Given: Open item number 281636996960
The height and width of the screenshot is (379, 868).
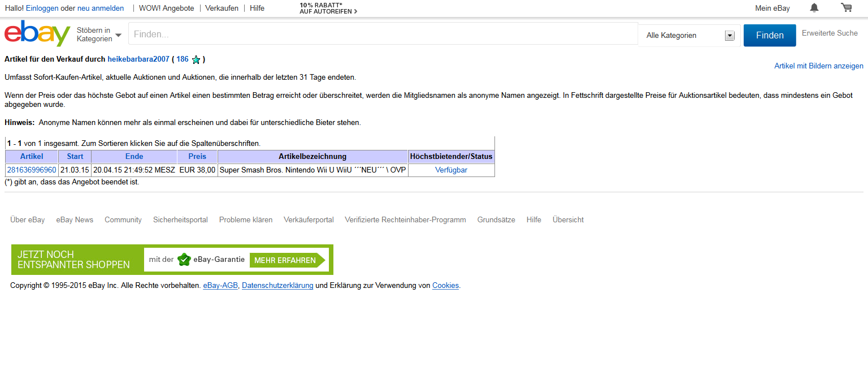Looking at the screenshot, I should point(32,170).
